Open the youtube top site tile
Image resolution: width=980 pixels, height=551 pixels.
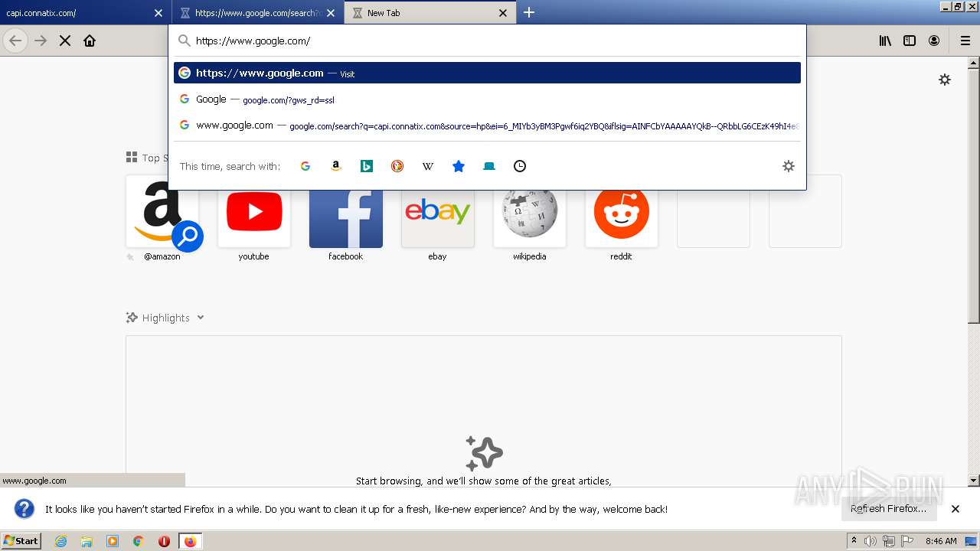point(254,218)
